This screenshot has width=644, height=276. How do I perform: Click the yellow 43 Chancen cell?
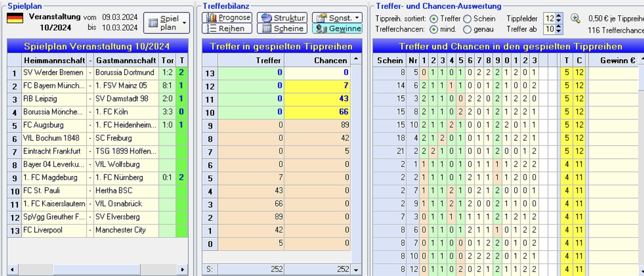317,99
